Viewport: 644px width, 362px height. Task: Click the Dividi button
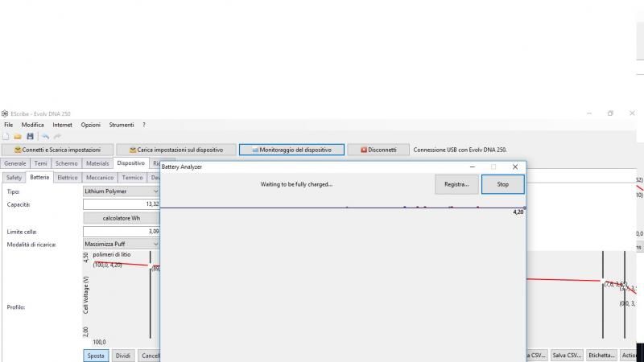pos(123,356)
